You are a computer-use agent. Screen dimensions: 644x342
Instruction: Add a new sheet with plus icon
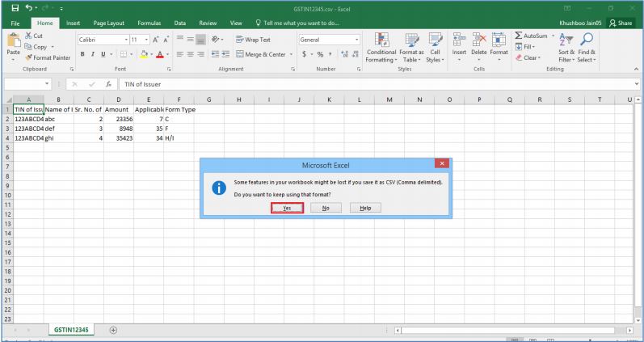click(113, 330)
